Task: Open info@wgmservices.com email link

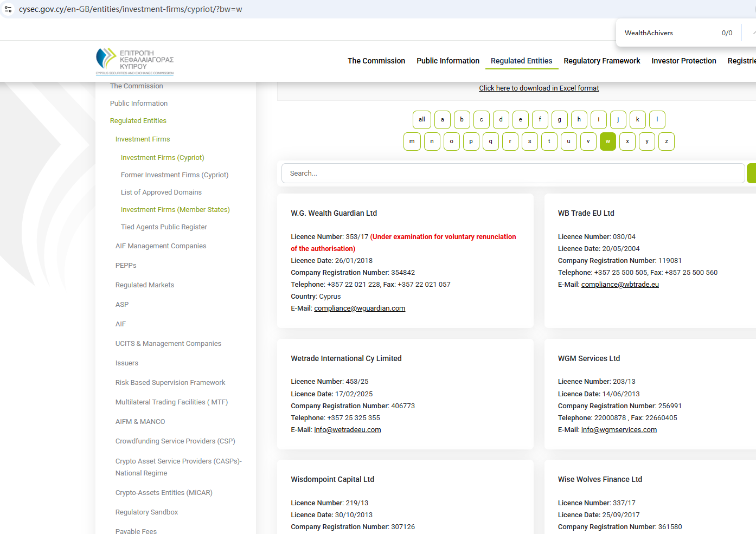Action: pos(618,430)
